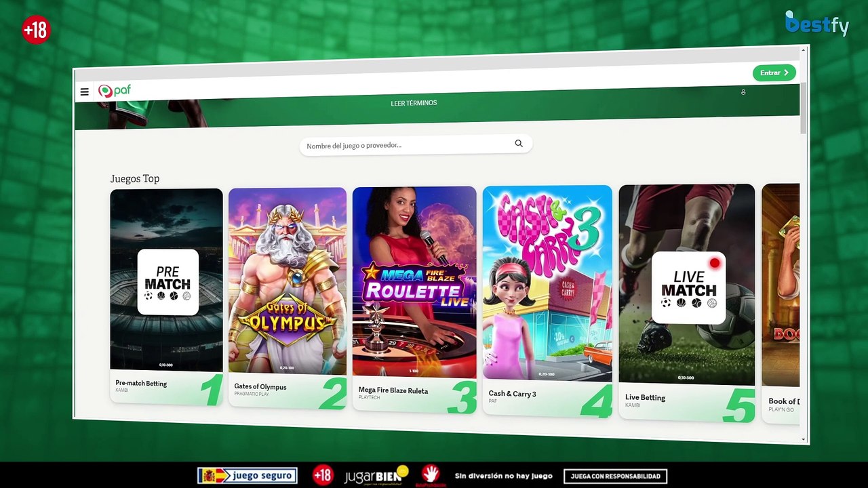Open the partly visible Book of D game card
Screen dimensions: 868x488
click(x=781, y=304)
